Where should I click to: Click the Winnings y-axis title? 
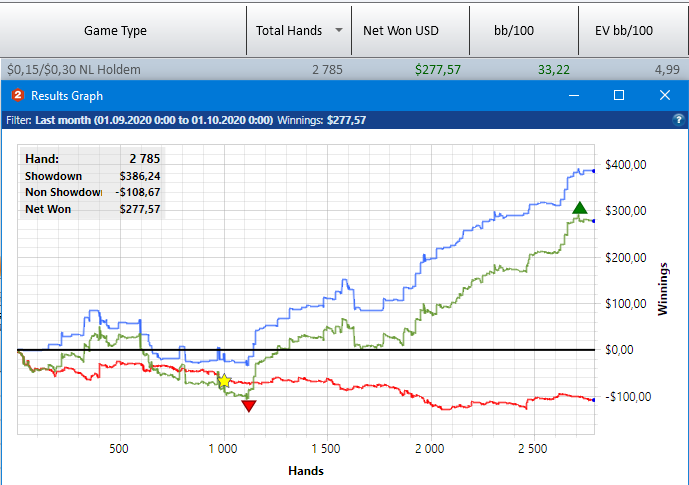(663, 289)
